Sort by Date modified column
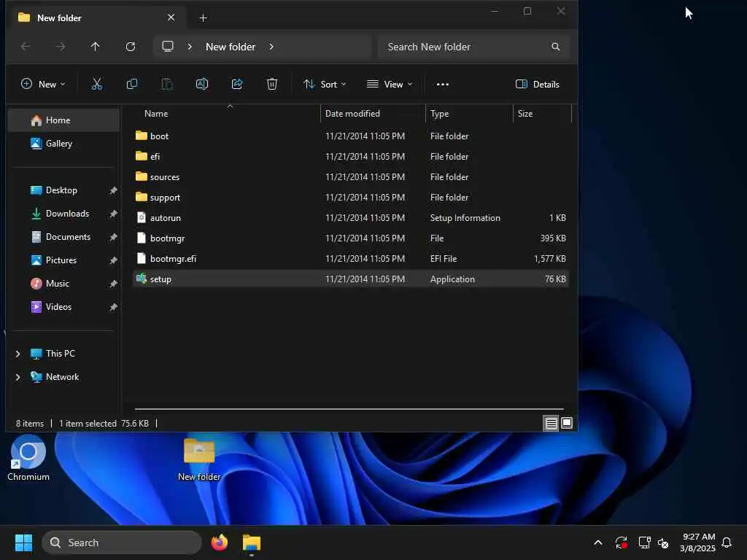This screenshot has height=560, width=747. [373, 113]
